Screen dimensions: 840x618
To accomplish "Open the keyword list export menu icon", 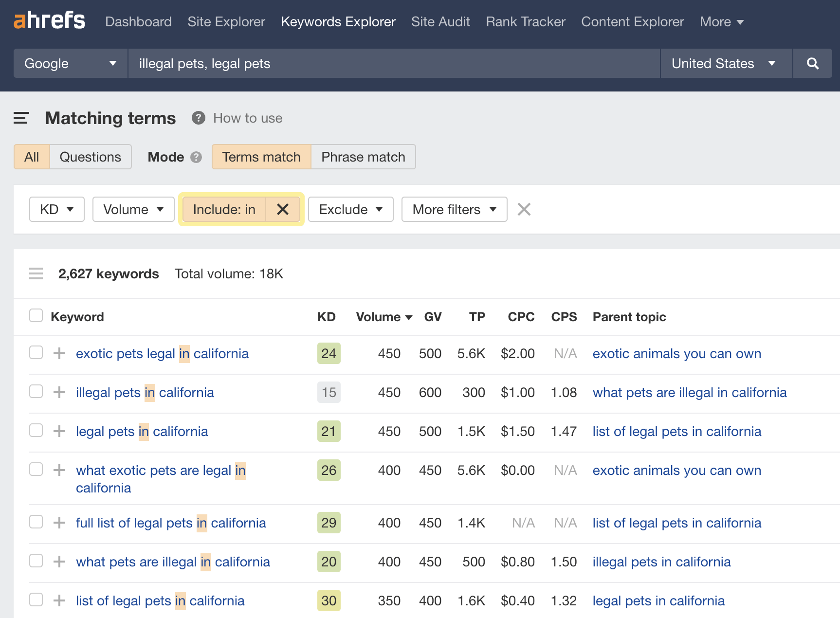I will pyautogui.click(x=36, y=273).
